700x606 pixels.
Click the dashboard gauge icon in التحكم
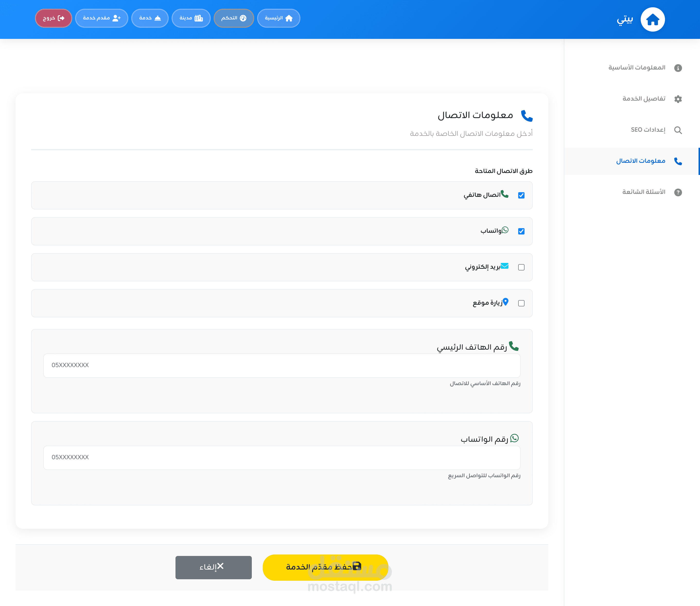pyautogui.click(x=243, y=18)
